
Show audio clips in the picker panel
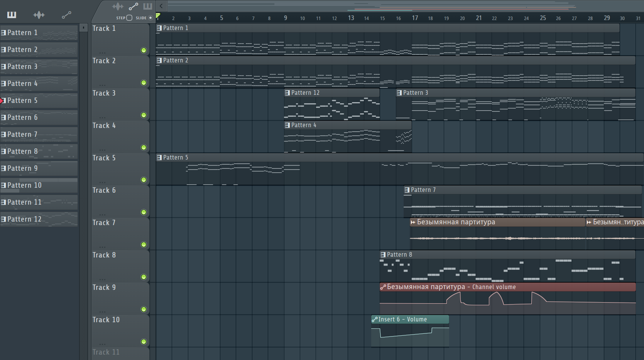39,15
